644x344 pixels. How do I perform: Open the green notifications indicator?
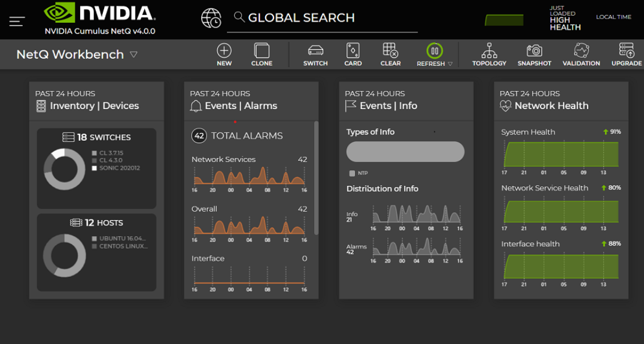(x=504, y=20)
